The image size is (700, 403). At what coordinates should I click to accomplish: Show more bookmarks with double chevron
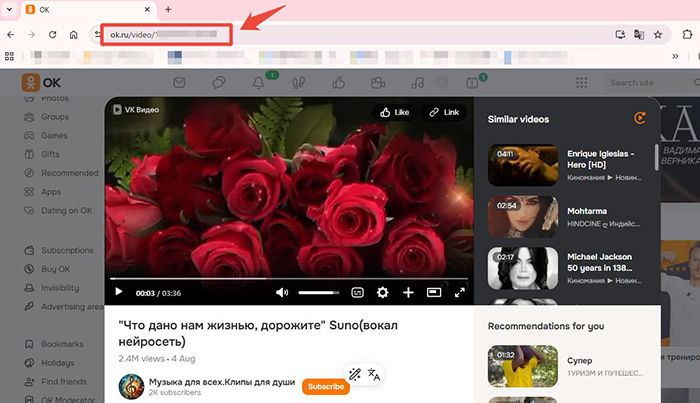pos(675,56)
